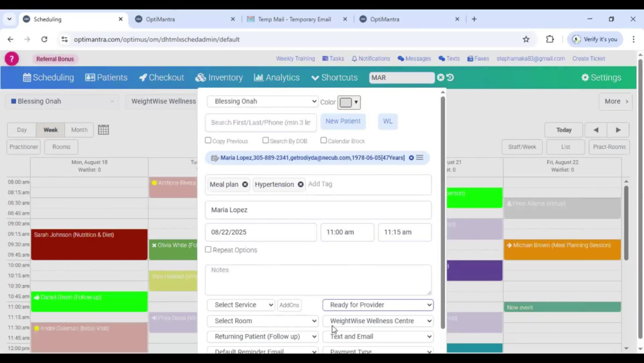
Task: Open the Staff/Week view
Action: [522, 147]
